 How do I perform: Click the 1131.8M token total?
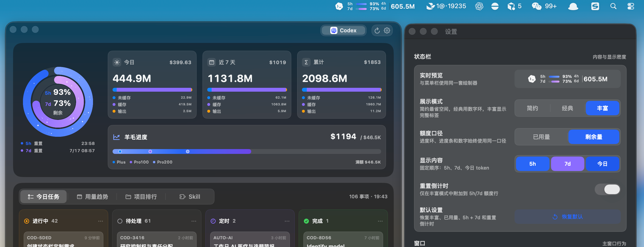click(230, 78)
